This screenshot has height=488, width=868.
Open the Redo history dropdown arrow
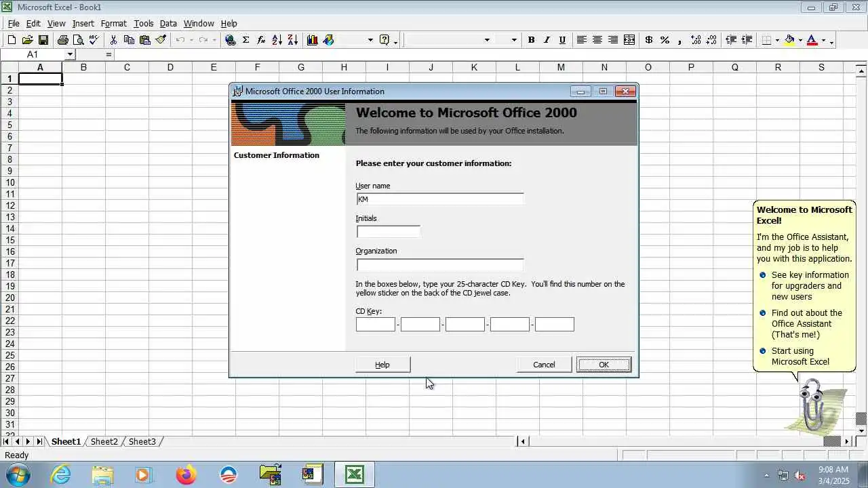(x=214, y=40)
